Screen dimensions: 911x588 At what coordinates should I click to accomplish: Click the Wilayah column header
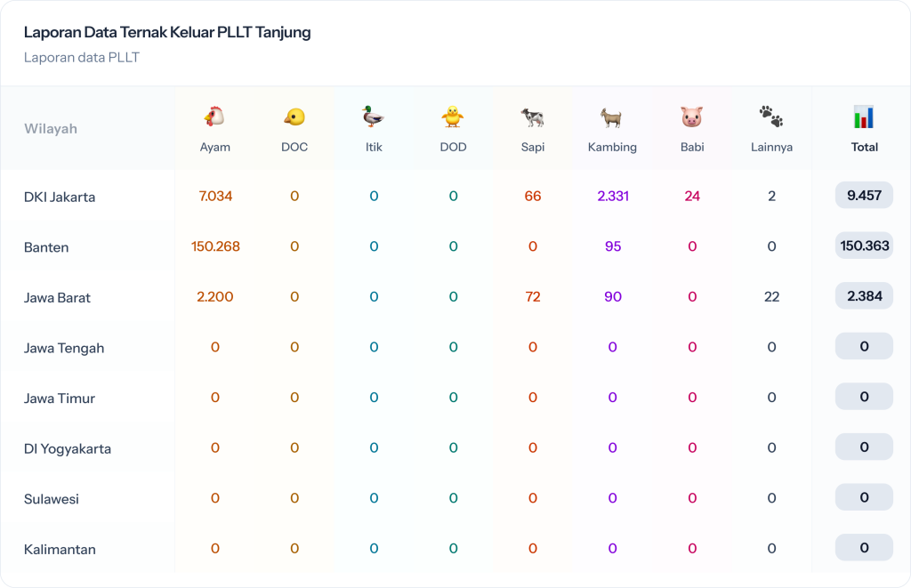point(51,129)
